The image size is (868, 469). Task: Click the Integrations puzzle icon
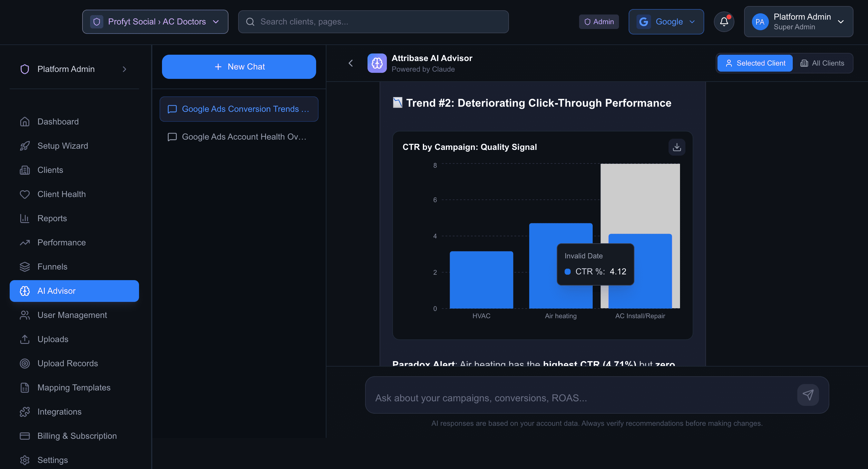[x=24, y=412]
